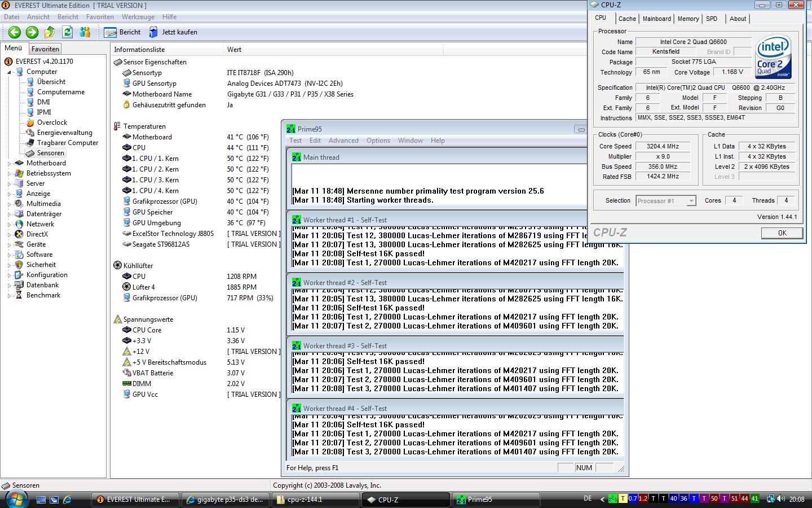This screenshot has width=812, height=508.
Task: Click the green Back arrow in EVEREST toolbar
Action: 15,32
